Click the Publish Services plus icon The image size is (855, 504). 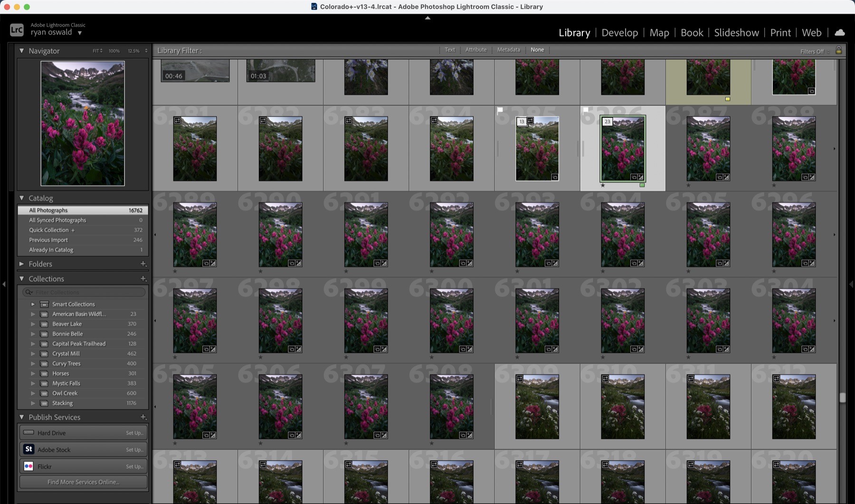(x=143, y=417)
